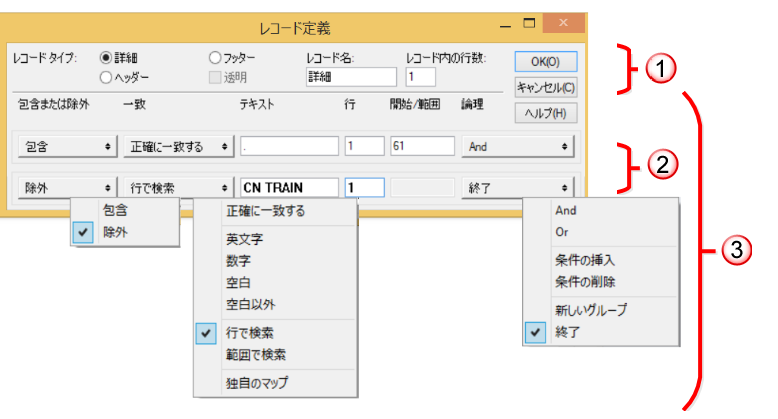Click the OK(O) button
The width and height of the screenshot is (778, 419).
[x=545, y=63]
